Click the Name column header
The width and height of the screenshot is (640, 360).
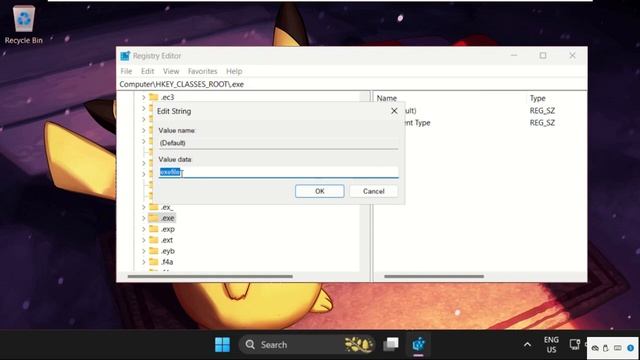(387, 98)
